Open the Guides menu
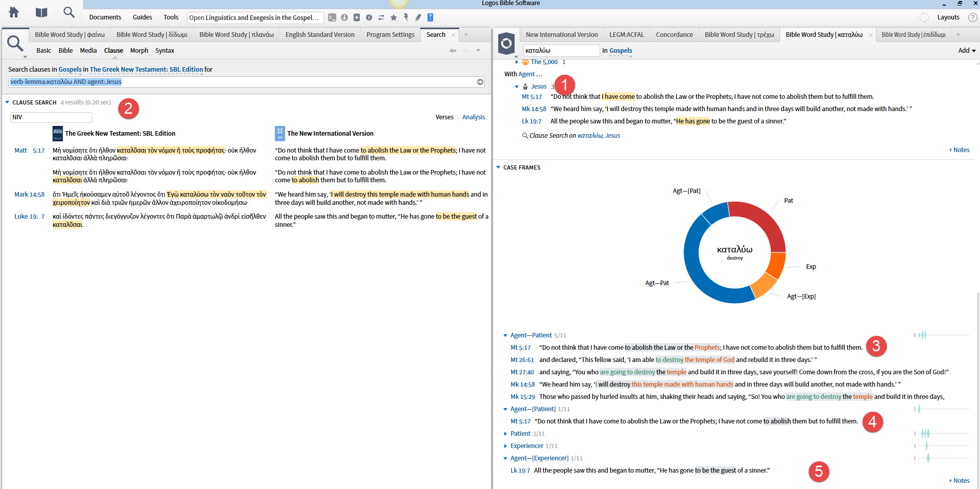The image size is (980, 489). (142, 17)
